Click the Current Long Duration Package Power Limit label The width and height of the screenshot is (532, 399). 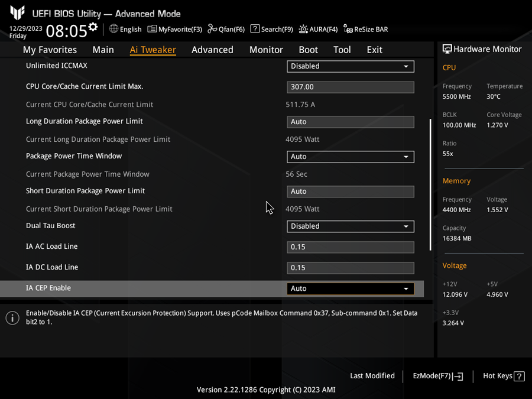click(x=98, y=140)
